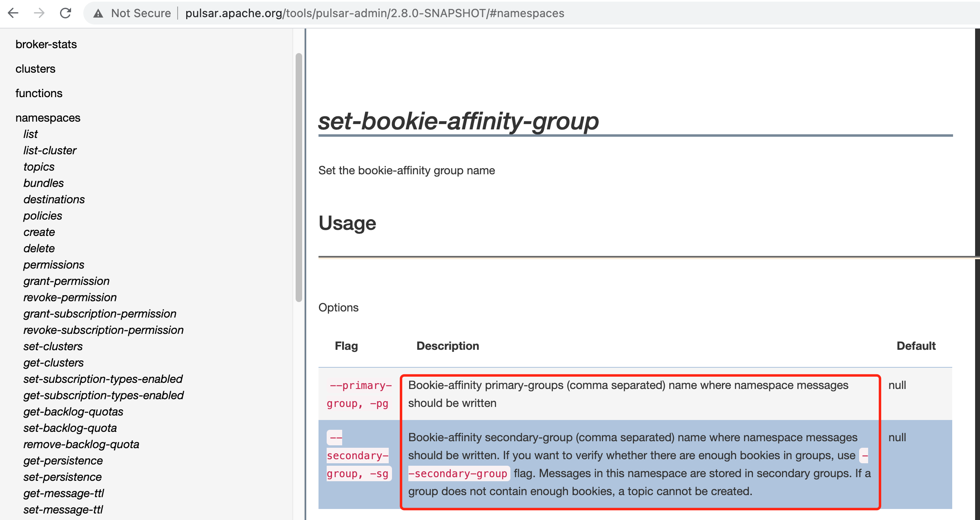Click the --secondary-group, -sg flag cell

tap(358, 456)
